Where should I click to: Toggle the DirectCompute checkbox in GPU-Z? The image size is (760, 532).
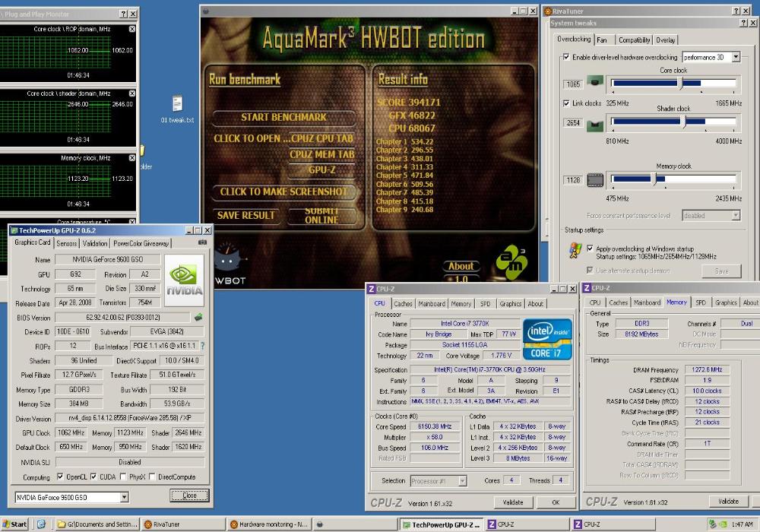(x=152, y=477)
